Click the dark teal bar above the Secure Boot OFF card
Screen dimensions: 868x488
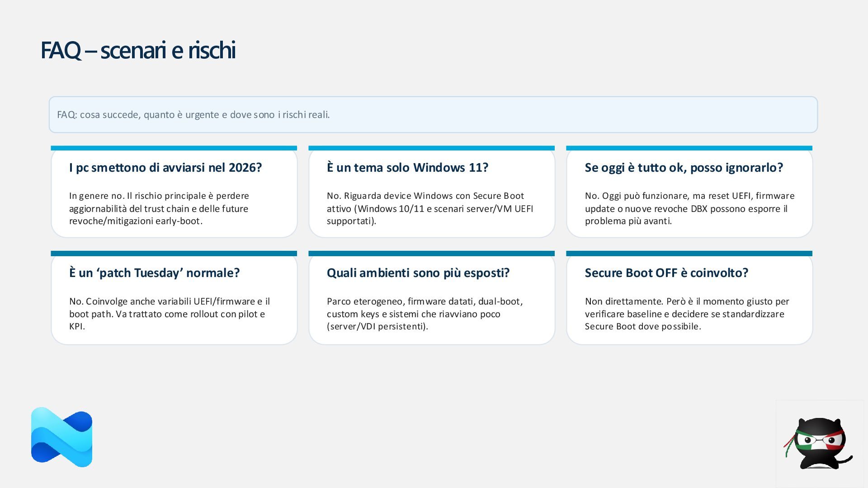click(689, 253)
